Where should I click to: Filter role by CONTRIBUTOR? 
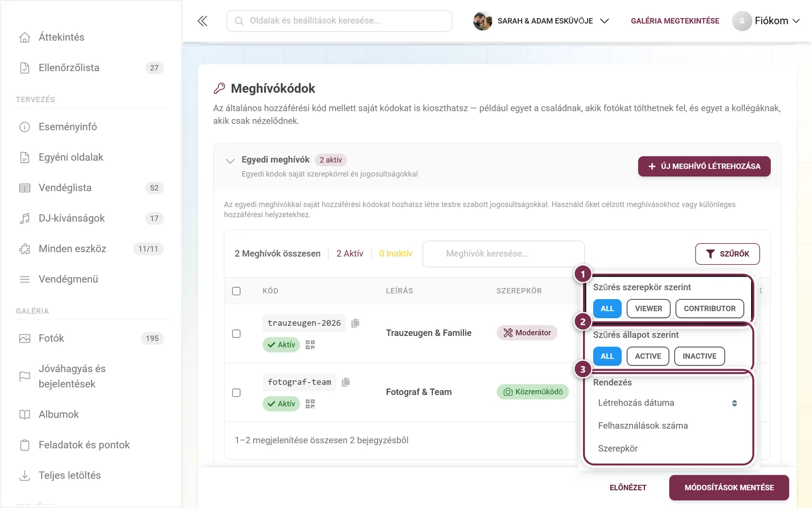(709, 309)
